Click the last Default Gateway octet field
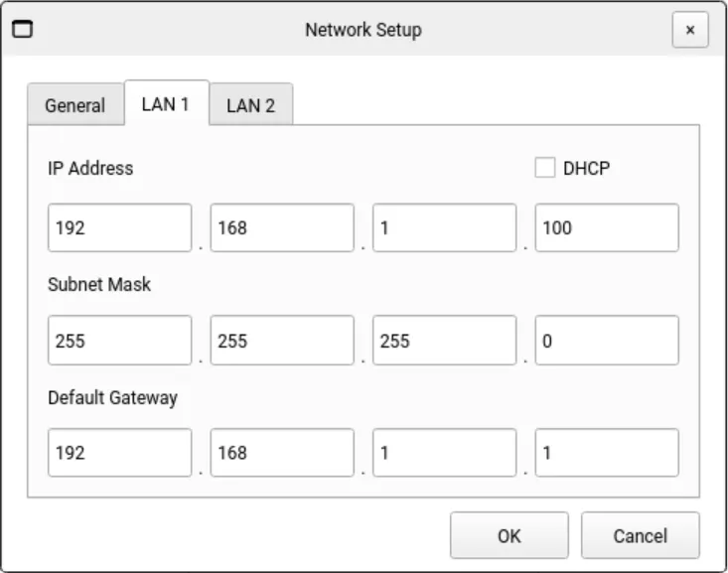 point(607,453)
